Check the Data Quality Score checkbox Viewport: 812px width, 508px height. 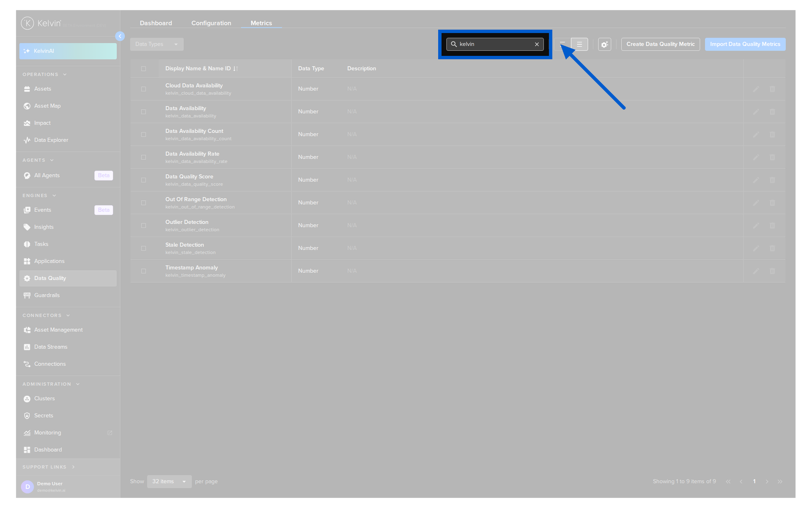pos(143,180)
